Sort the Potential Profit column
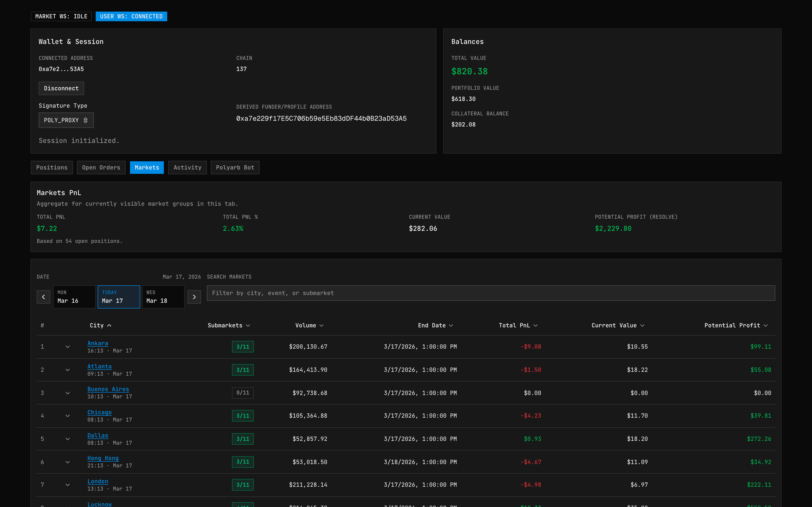Viewport: 812px width, 507px height. coord(735,325)
